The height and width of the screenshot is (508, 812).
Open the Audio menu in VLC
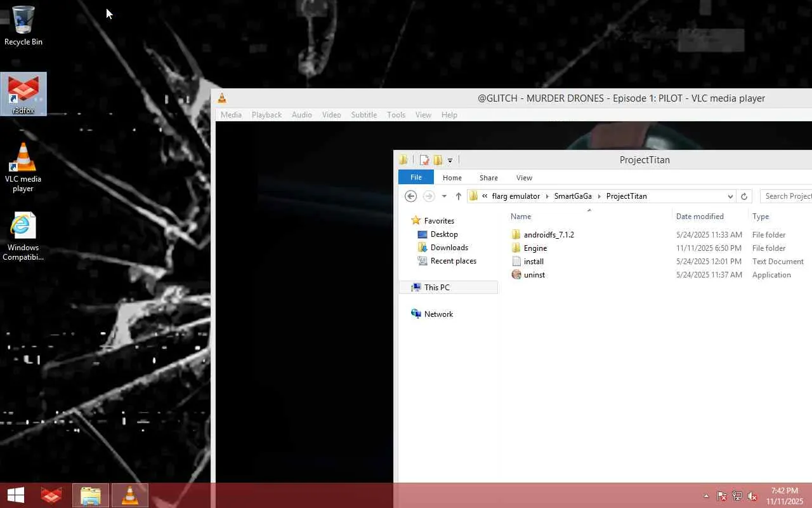pos(302,115)
